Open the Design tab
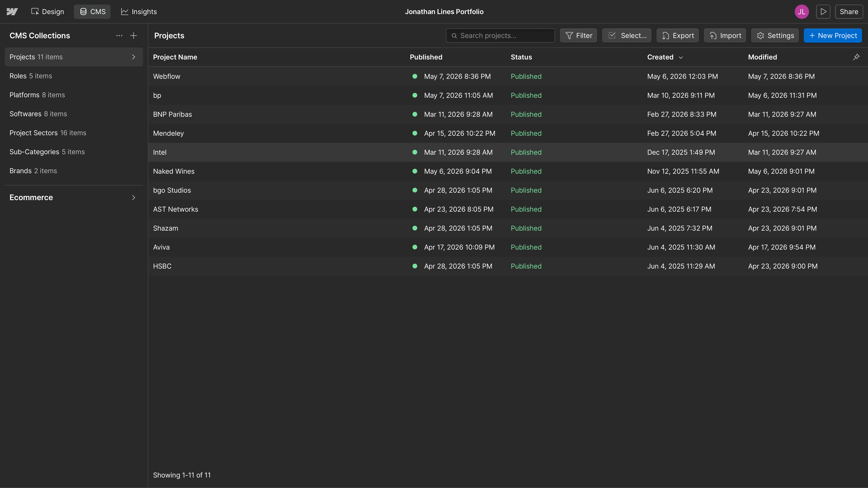The height and width of the screenshot is (488, 868). (47, 12)
